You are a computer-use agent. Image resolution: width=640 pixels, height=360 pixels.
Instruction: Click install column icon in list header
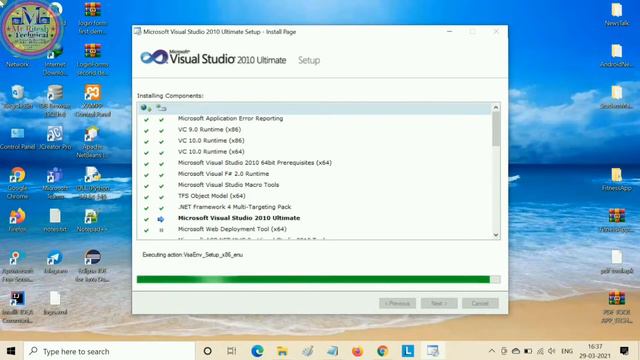click(161, 108)
